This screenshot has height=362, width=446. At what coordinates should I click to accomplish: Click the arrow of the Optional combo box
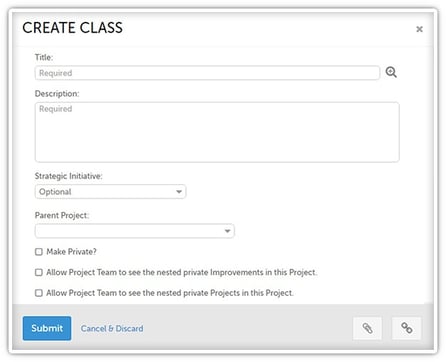click(x=179, y=192)
